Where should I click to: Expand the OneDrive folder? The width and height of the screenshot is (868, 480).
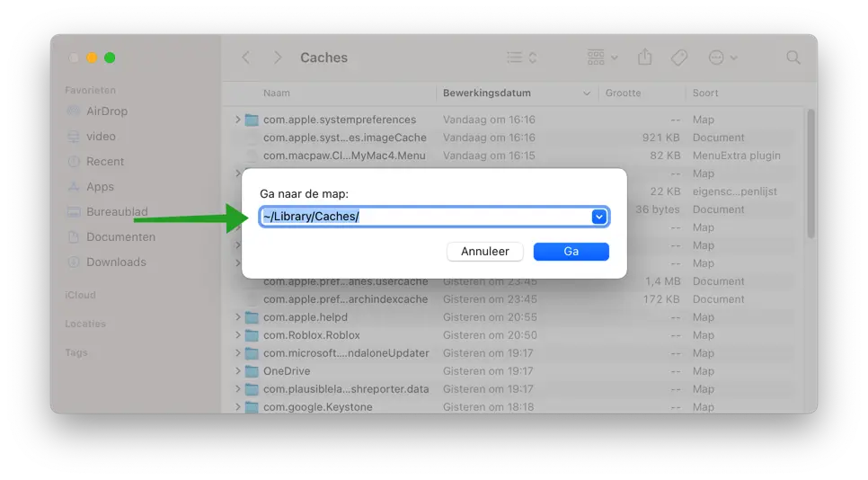pos(237,371)
